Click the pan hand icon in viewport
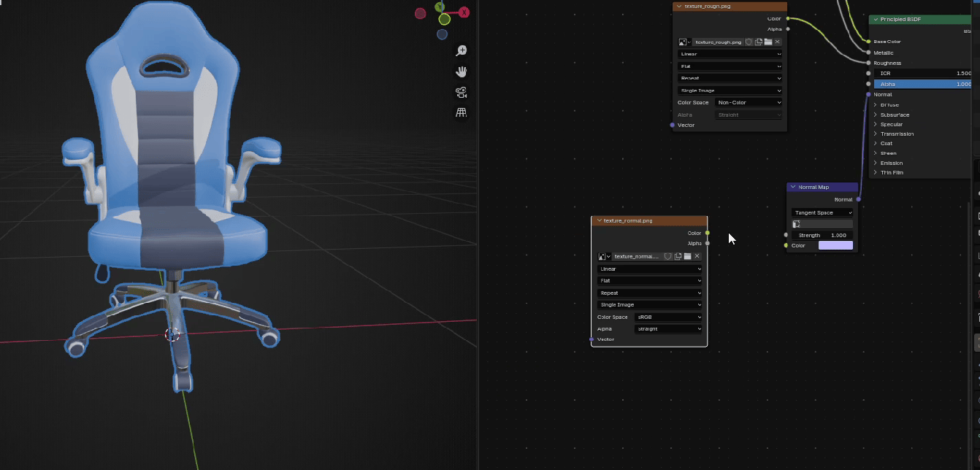980x470 pixels. 462,72
